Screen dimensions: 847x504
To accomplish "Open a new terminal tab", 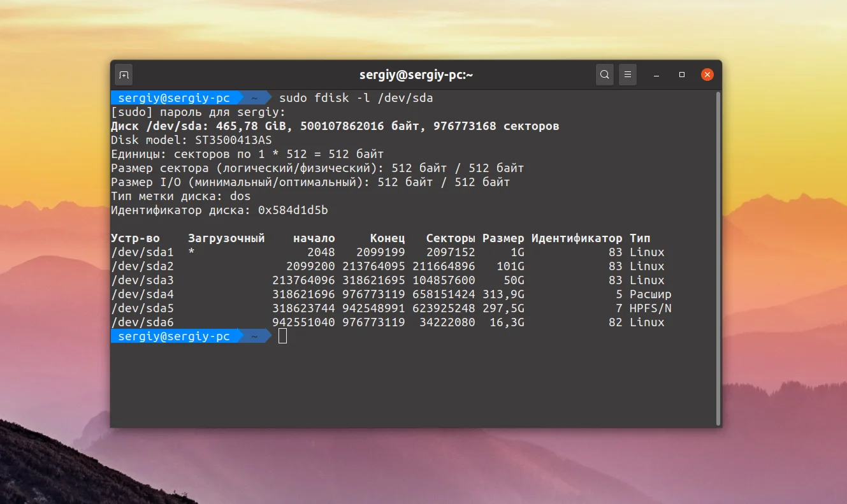I will coord(124,75).
